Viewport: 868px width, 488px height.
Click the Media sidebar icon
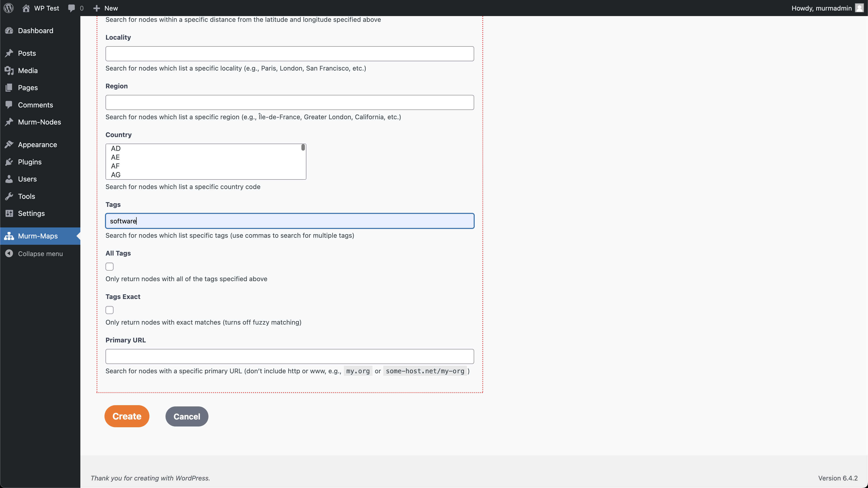click(x=9, y=70)
